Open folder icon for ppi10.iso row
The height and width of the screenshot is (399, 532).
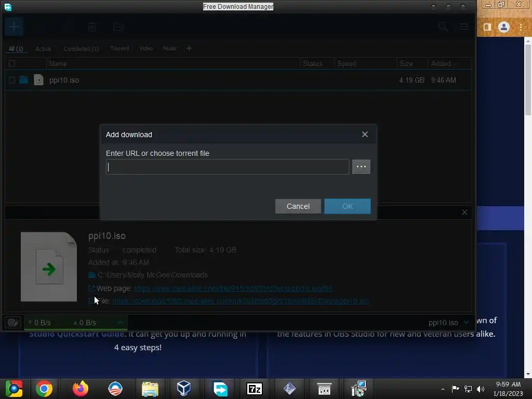pyautogui.click(x=24, y=80)
